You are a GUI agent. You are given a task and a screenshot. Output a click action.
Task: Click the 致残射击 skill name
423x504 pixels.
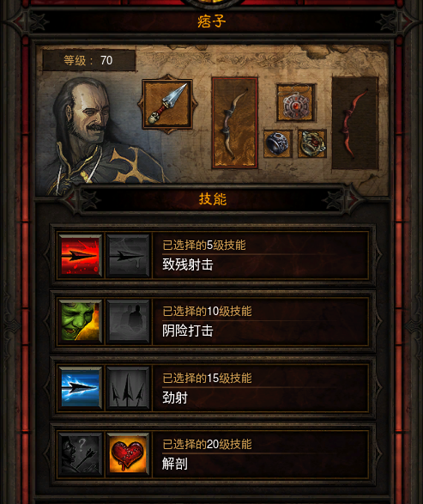(188, 264)
